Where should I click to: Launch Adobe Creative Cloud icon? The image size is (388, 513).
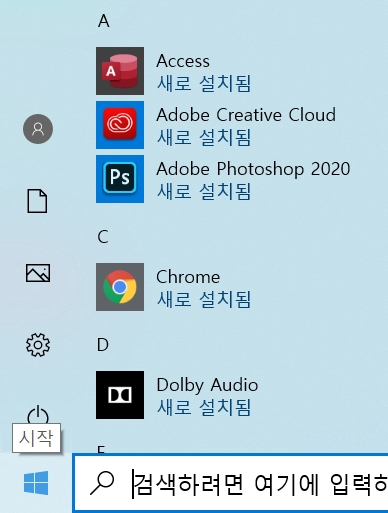[120, 125]
